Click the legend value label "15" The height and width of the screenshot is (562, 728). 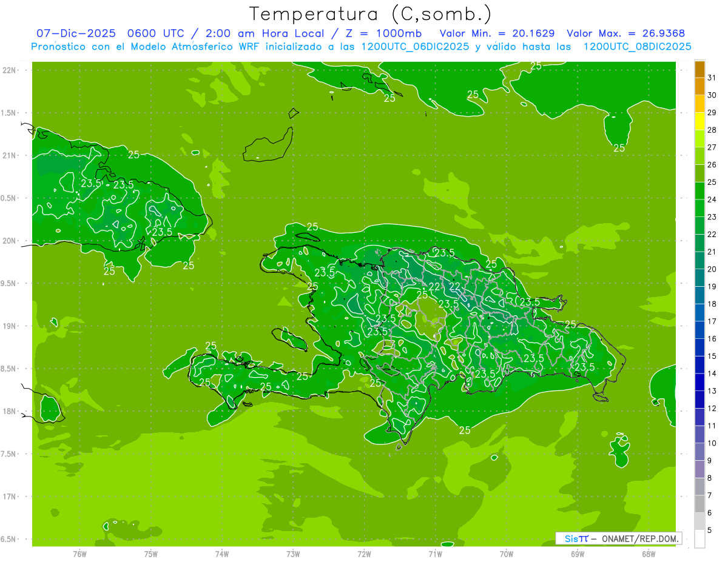tap(712, 356)
